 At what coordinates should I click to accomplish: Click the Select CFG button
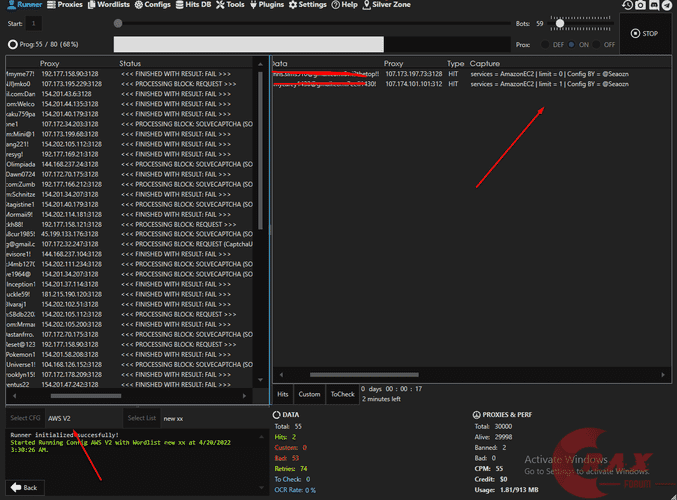(x=25, y=418)
